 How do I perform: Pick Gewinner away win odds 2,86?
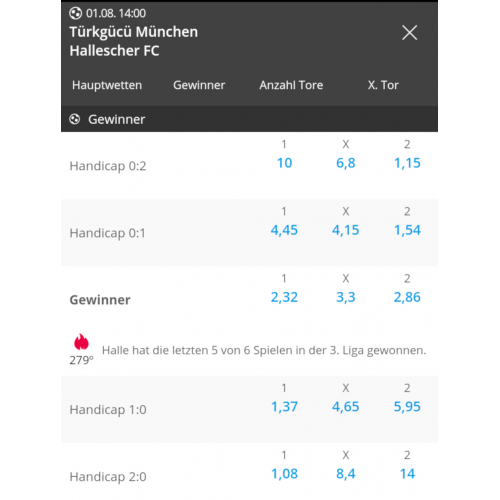407,297
